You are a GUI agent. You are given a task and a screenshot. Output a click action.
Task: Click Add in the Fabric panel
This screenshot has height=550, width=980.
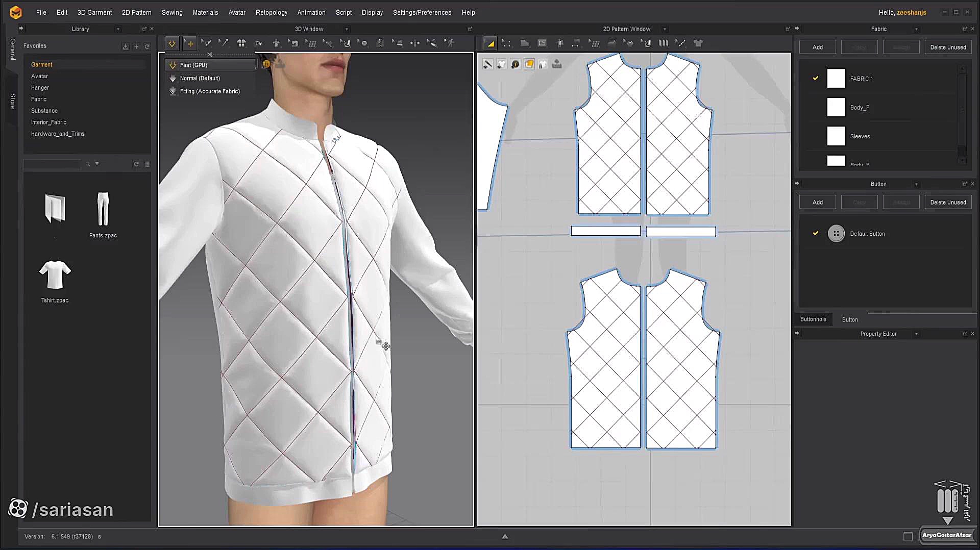pos(818,47)
